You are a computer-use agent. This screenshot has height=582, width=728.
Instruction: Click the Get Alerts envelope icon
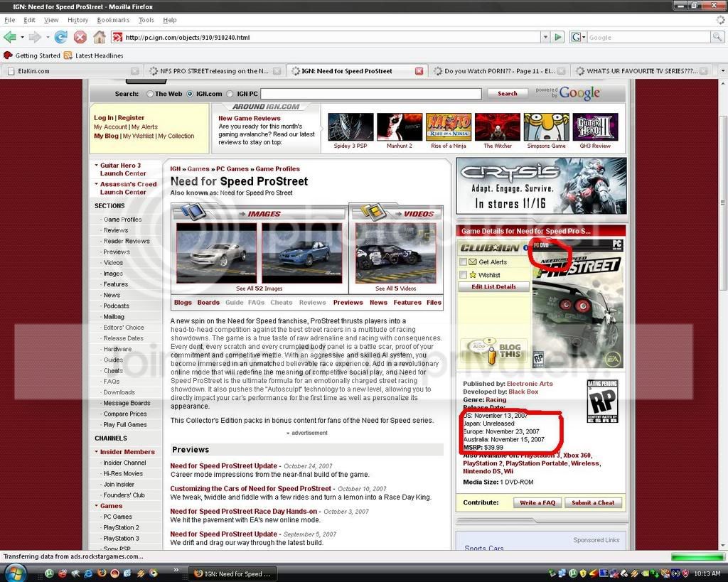tap(473, 262)
